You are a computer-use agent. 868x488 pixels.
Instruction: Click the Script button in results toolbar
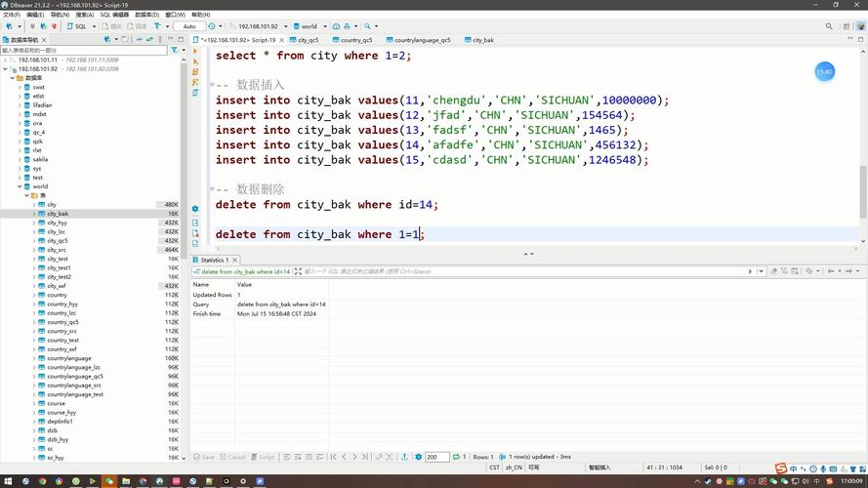[x=263, y=457]
